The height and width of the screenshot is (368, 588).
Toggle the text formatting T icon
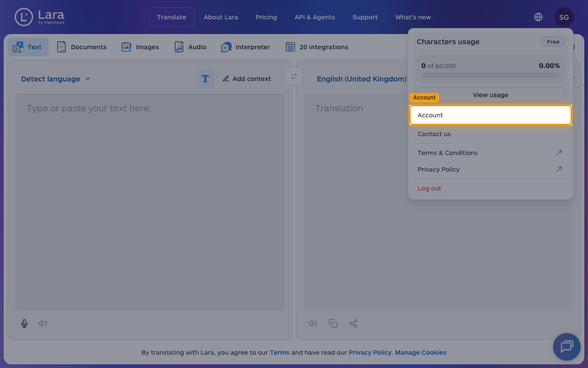tap(205, 79)
